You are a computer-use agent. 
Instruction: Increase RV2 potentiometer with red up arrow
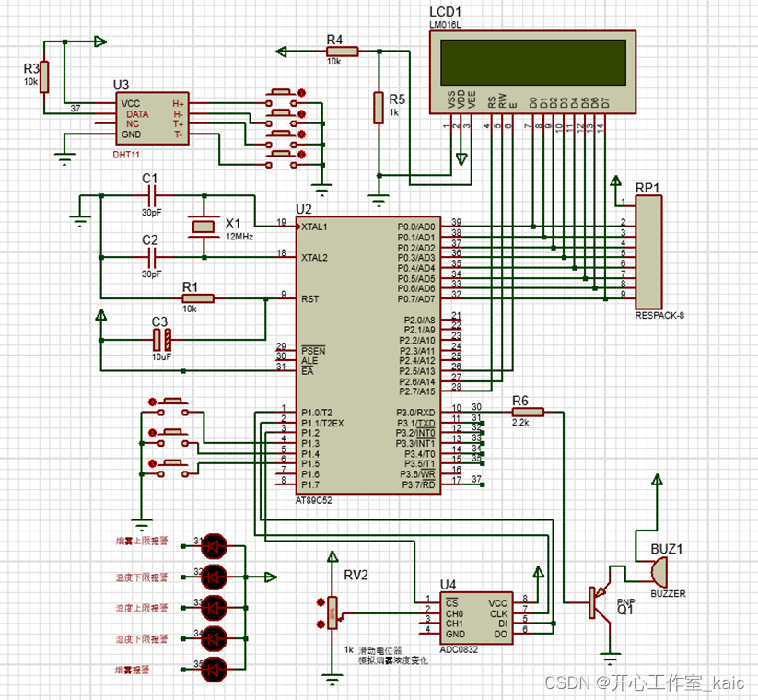click(x=320, y=601)
